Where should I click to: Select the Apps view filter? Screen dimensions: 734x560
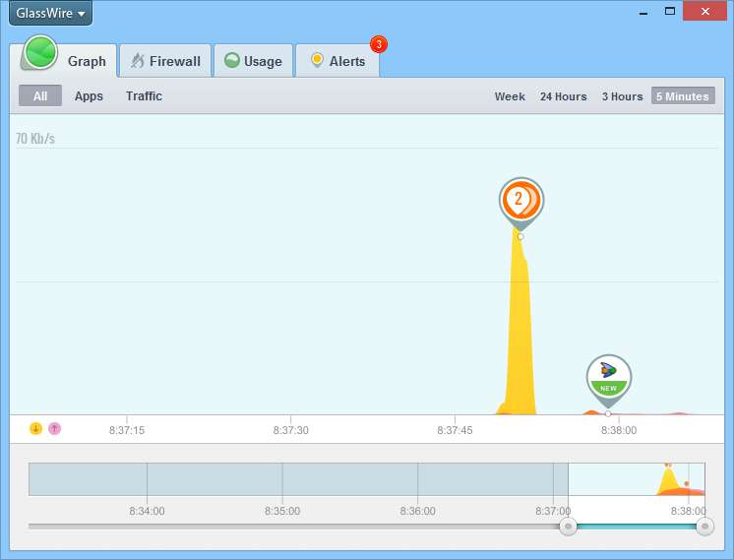pyautogui.click(x=89, y=96)
